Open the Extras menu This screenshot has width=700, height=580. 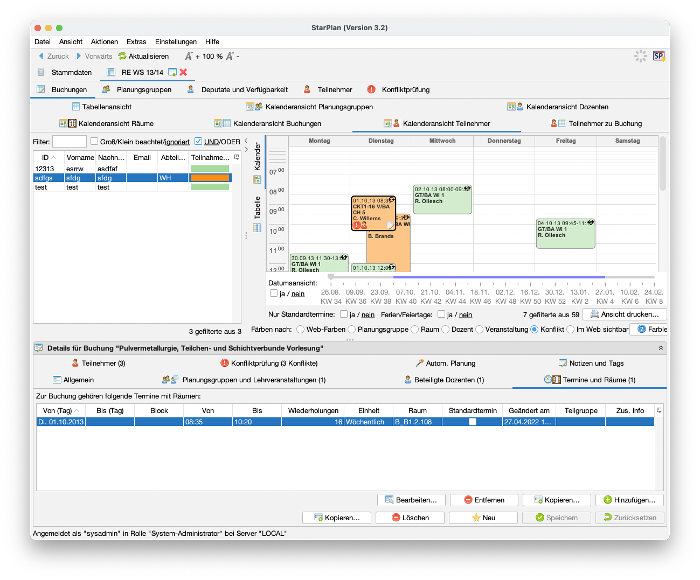pyautogui.click(x=136, y=42)
